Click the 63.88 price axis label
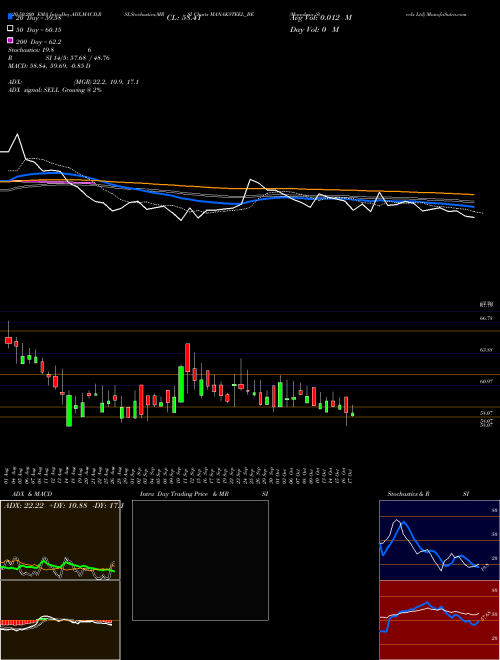This screenshot has width=500, height=660. point(486,350)
